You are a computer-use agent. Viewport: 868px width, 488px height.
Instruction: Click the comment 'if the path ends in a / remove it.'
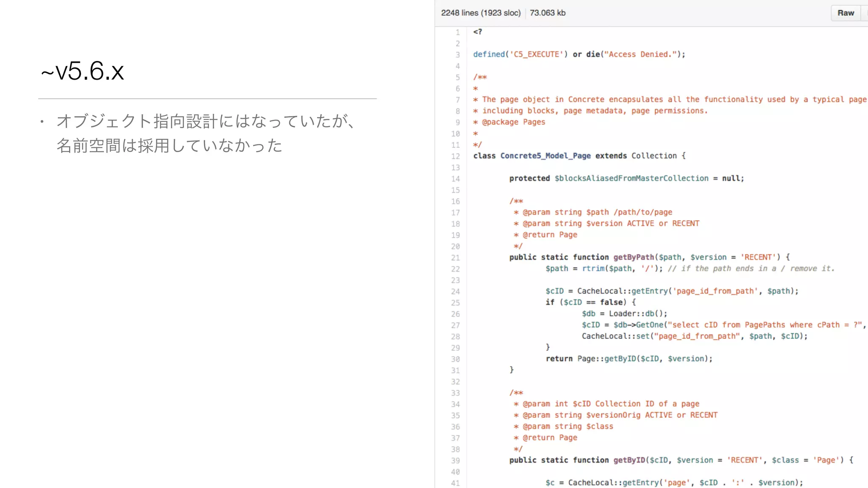coord(751,269)
